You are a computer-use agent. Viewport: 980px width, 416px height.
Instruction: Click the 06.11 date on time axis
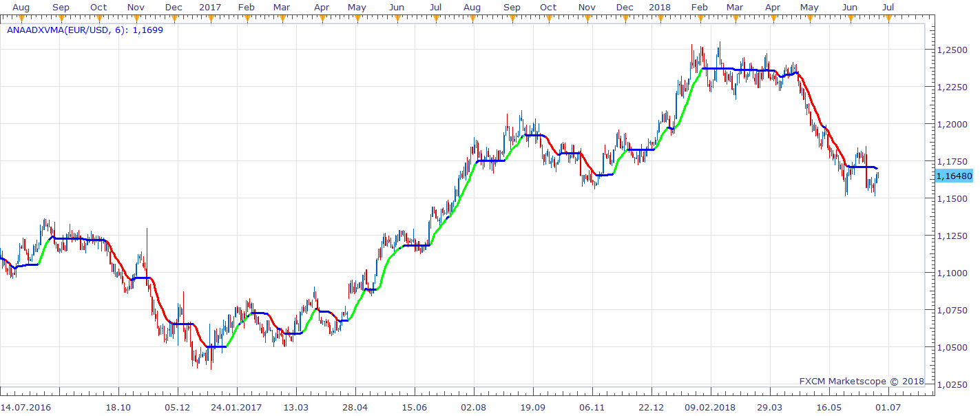(592, 408)
